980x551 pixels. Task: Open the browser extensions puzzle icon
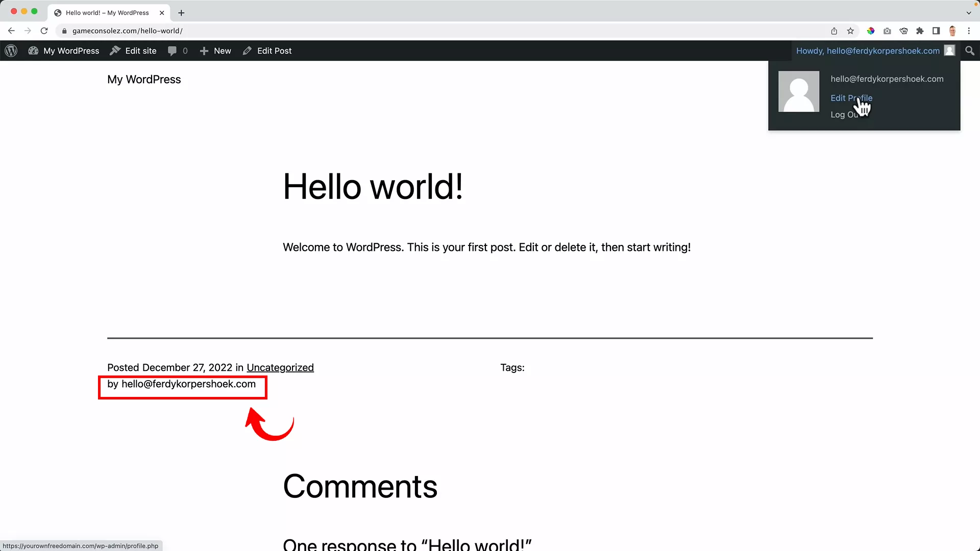pos(920,31)
